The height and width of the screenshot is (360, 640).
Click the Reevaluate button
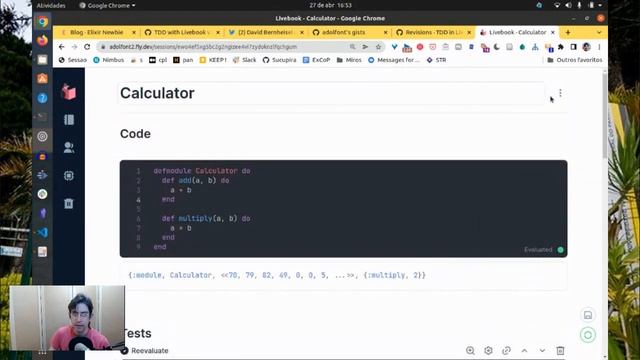click(x=145, y=351)
